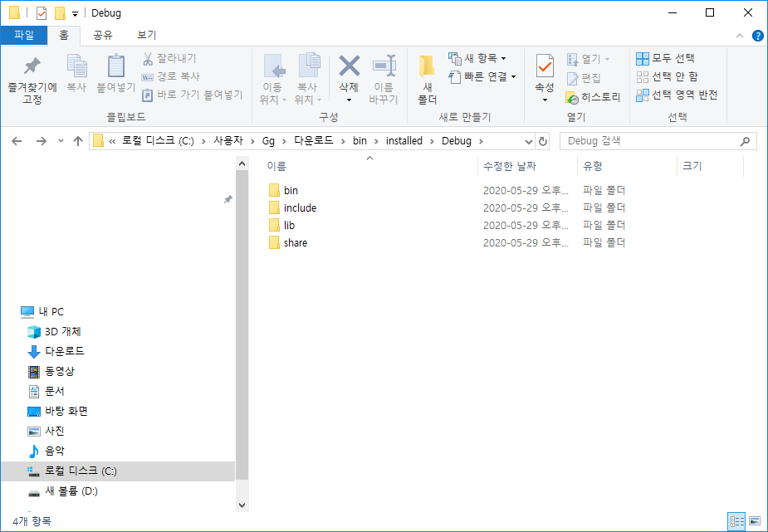
Task: Open 3D 개체 in navigation pane
Action: click(x=63, y=332)
